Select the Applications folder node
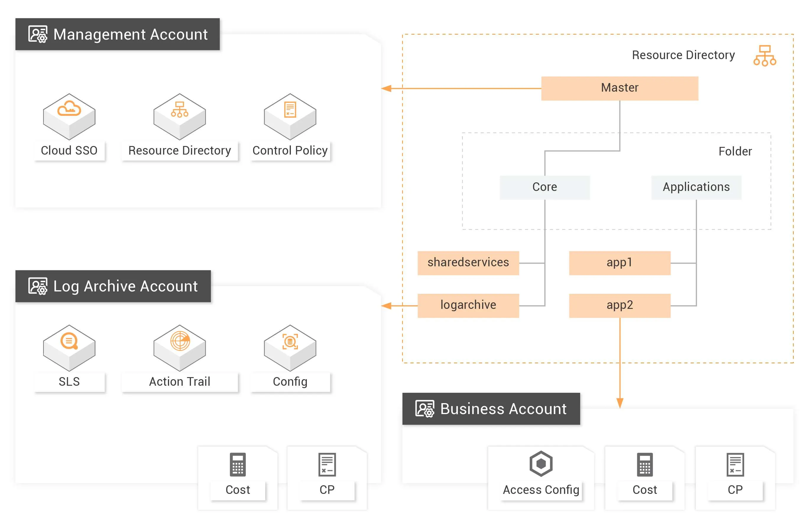Image resolution: width=804 pixels, height=532 pixels. pos(696,187)
